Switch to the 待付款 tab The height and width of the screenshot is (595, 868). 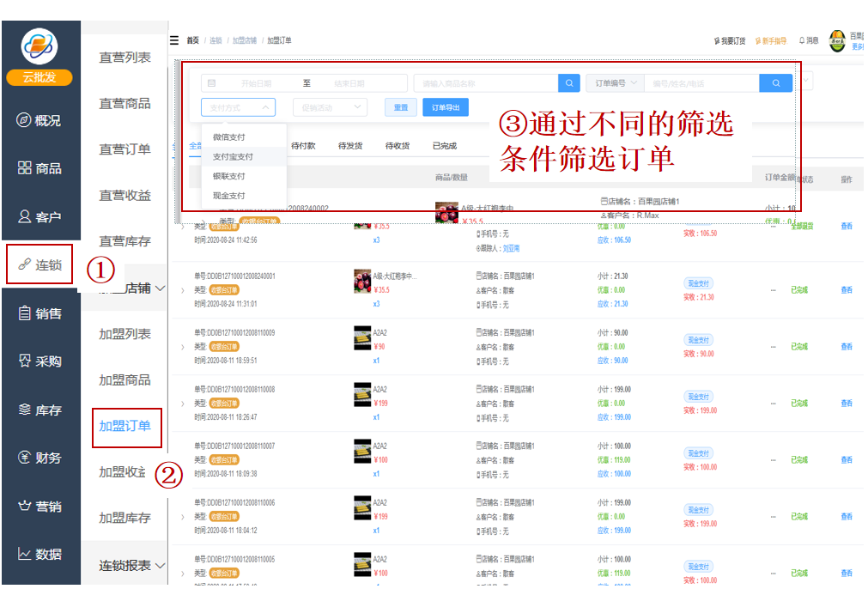(303, 146)
